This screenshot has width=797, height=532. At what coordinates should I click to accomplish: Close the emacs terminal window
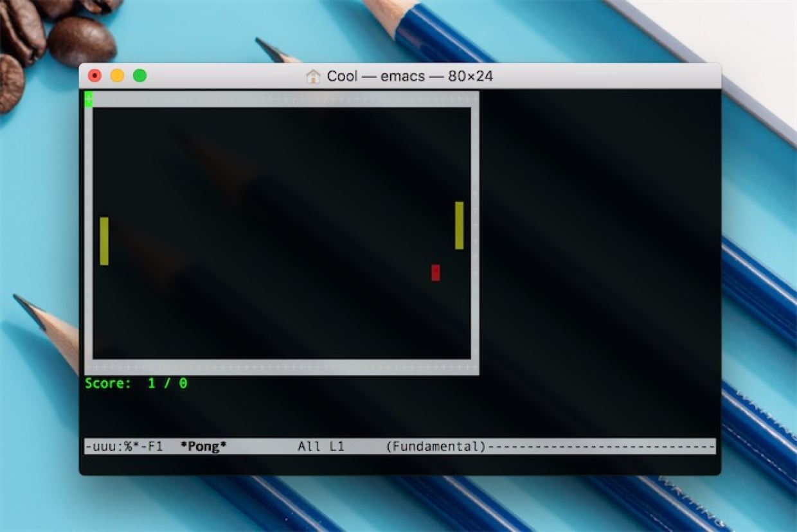click(x=94, y=76)
